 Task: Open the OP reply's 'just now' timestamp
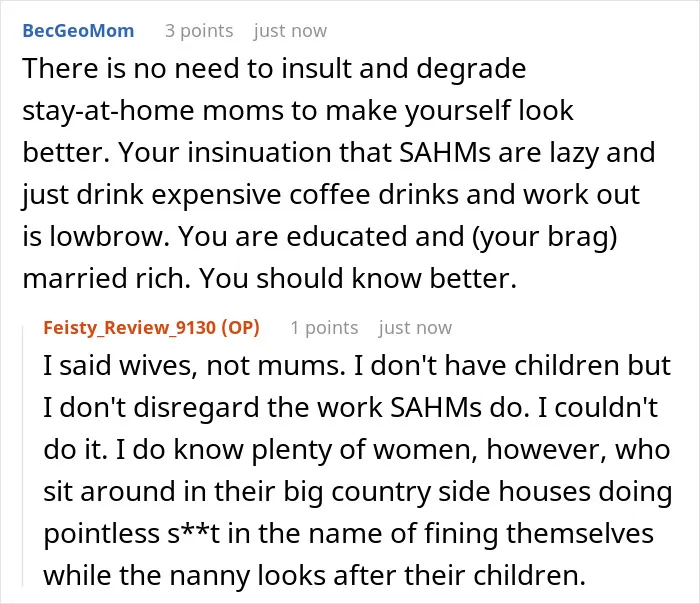tap(415, 328)
